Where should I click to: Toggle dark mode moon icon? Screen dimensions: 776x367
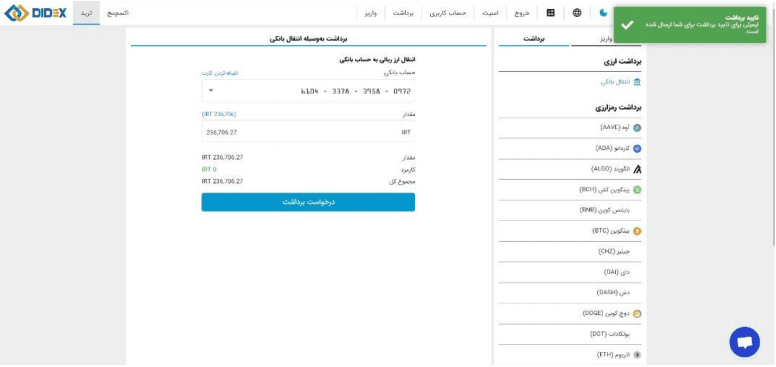603,13
